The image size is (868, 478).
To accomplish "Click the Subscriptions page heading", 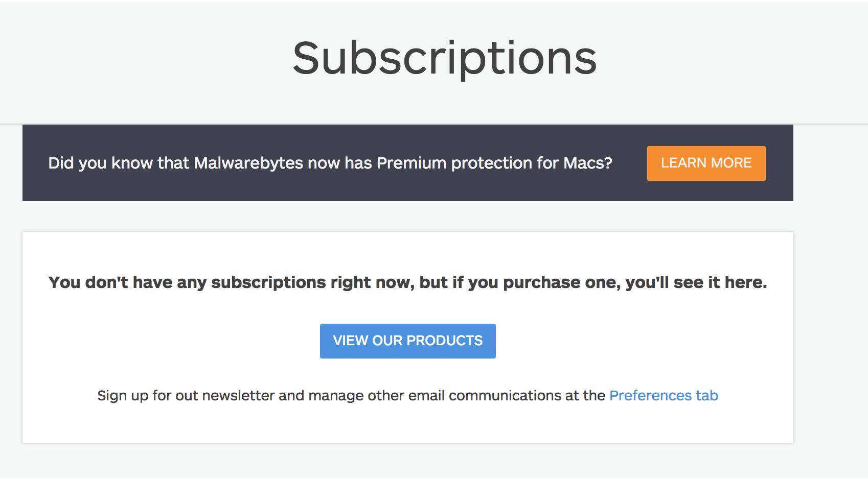I will pyautogui.click(x=444, y=58).
